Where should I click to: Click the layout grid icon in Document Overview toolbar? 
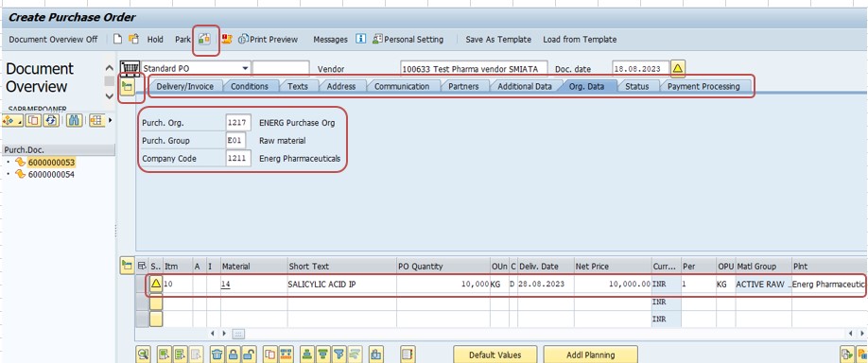coord(96,120)
